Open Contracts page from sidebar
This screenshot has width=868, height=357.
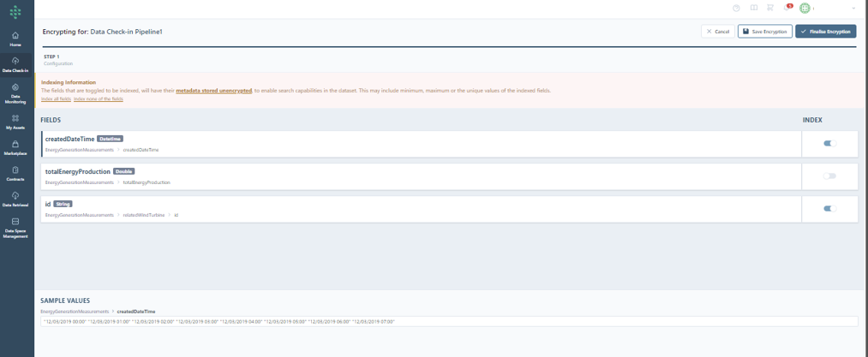[16, 174]
